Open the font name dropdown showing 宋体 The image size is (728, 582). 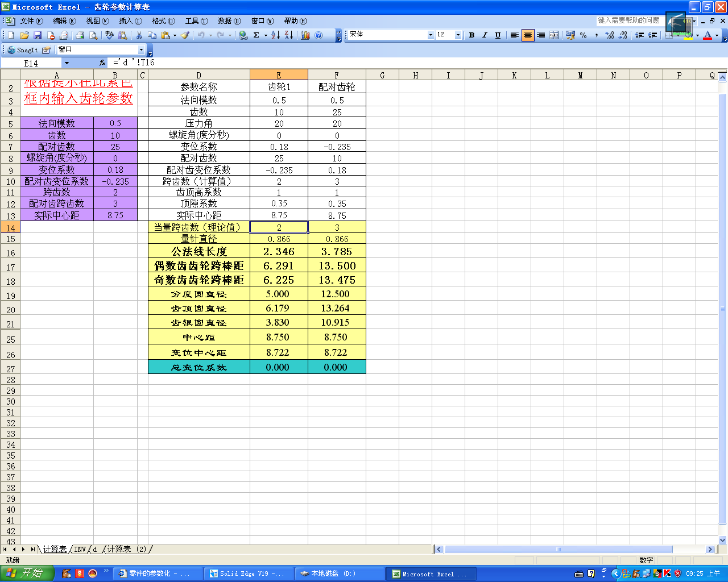[x=431, y=35]
